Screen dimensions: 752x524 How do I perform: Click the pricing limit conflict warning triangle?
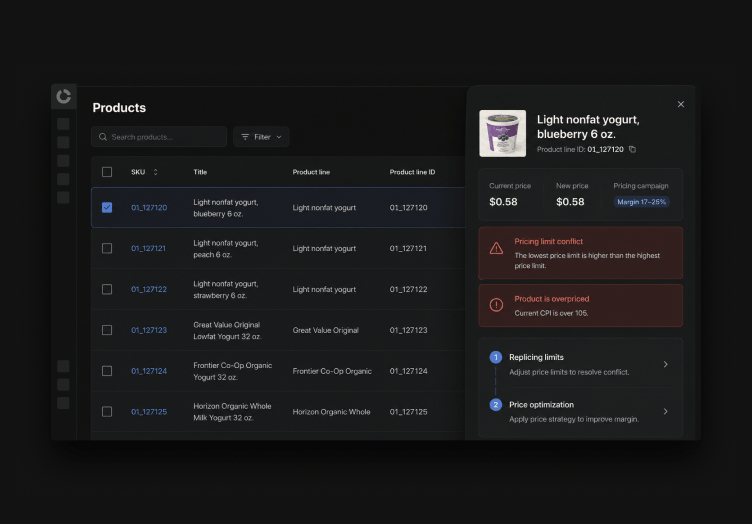pos(496,248)
